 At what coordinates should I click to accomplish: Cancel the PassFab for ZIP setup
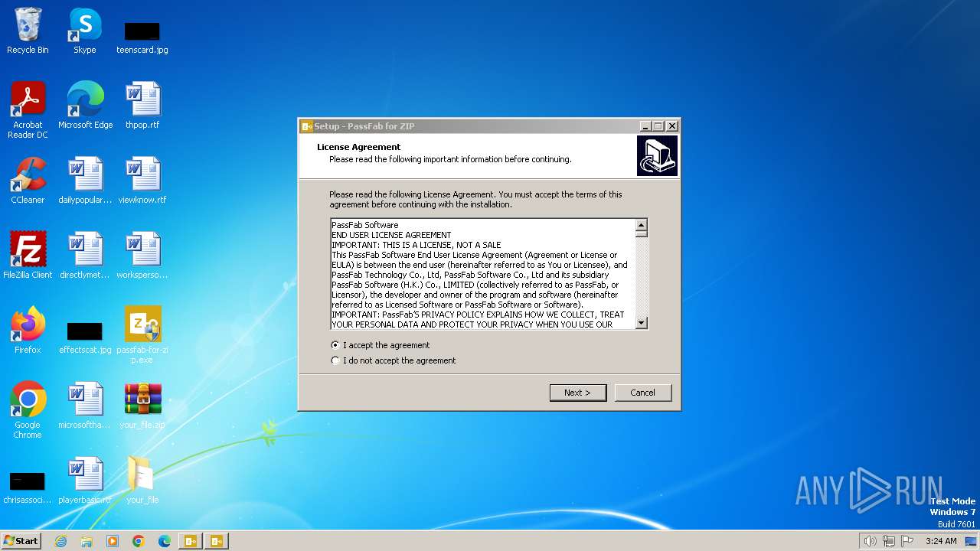click(x=643, y=393)
